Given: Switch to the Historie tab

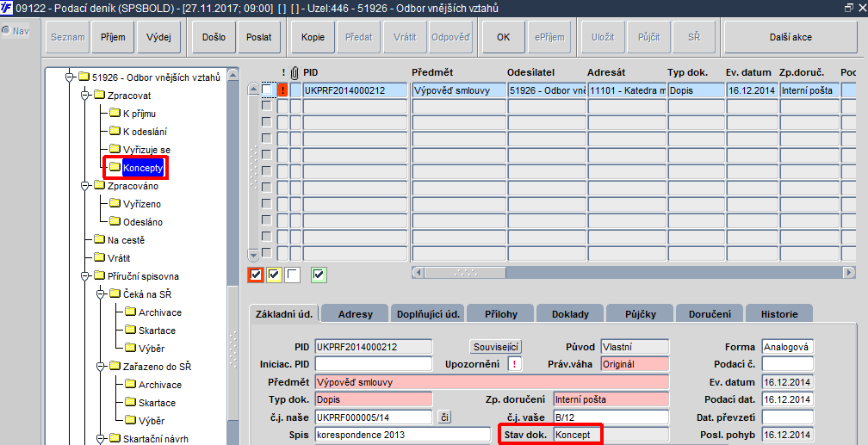Looking at the screenshot, I should pyautogui.click(x=779, y=314).
